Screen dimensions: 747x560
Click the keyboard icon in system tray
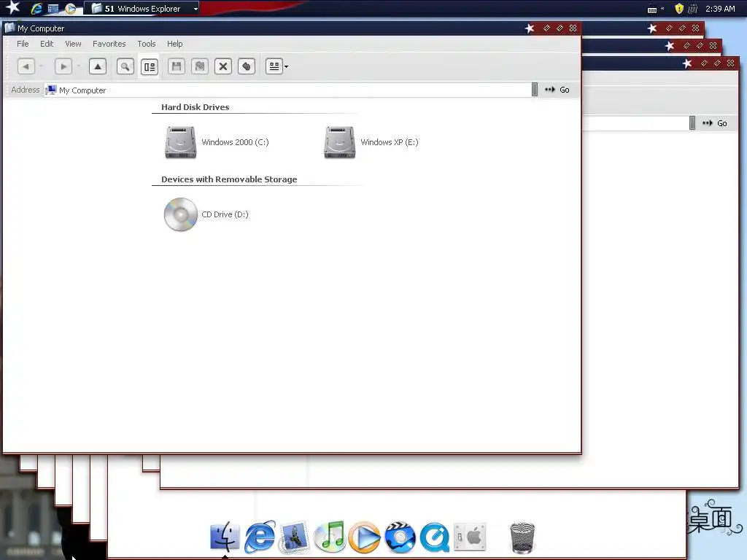pyautogui.click(x=652, y=9)
